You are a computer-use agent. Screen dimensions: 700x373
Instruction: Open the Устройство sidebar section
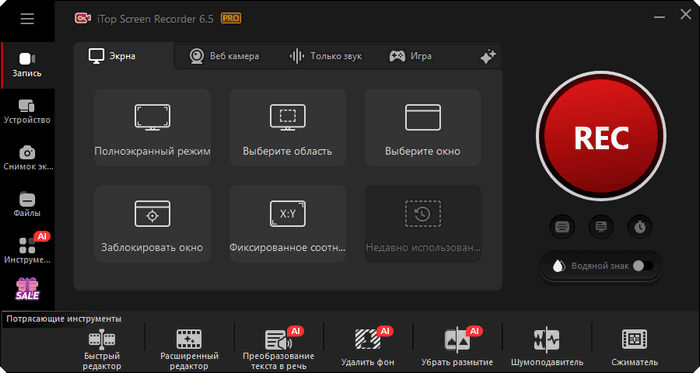pos(27,112)
